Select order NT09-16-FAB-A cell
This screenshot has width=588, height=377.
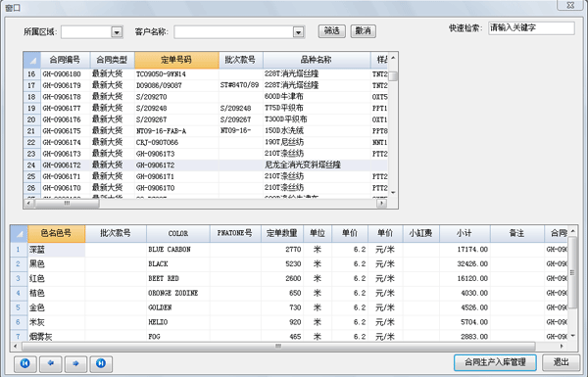click(176, 131)
